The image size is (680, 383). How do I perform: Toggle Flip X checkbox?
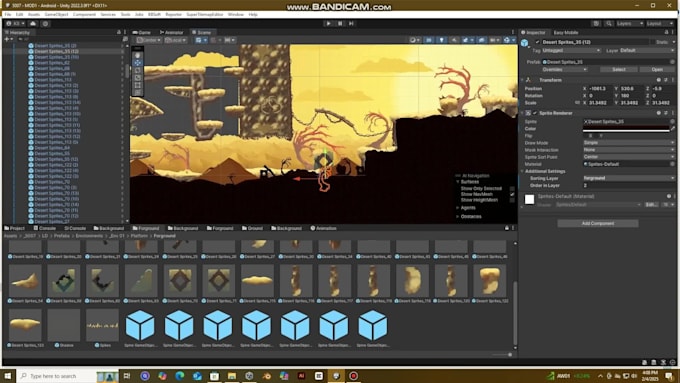pyautogui.click(x=585, y=136)
